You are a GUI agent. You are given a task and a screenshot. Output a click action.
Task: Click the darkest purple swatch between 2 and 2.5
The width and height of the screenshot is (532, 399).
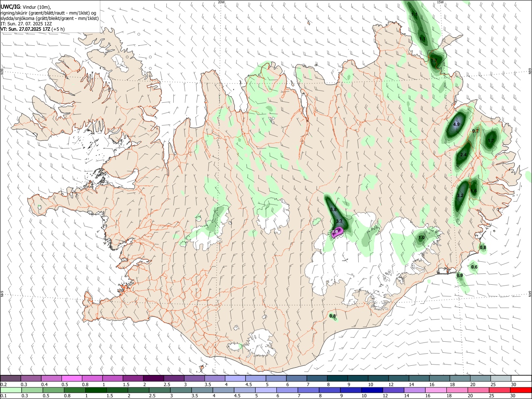coord(153,378)
